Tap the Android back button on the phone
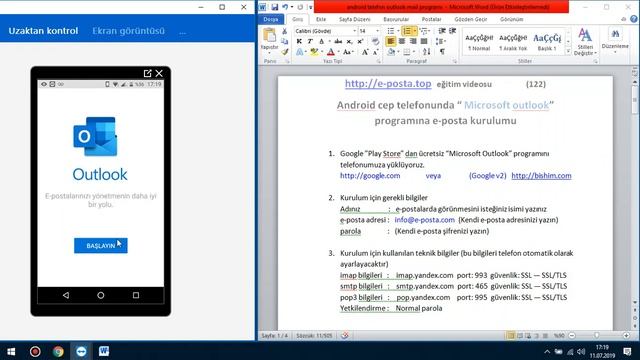 tap(66, 295)
